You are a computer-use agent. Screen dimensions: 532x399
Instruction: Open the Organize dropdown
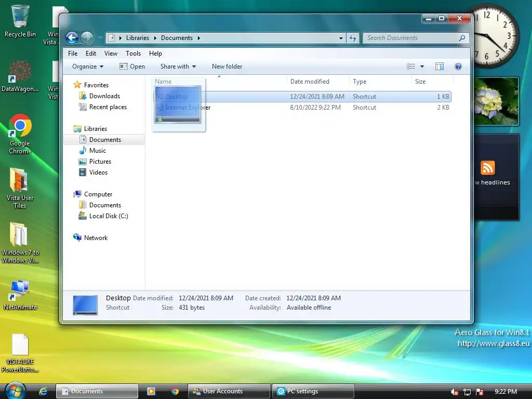coord(88,66)
